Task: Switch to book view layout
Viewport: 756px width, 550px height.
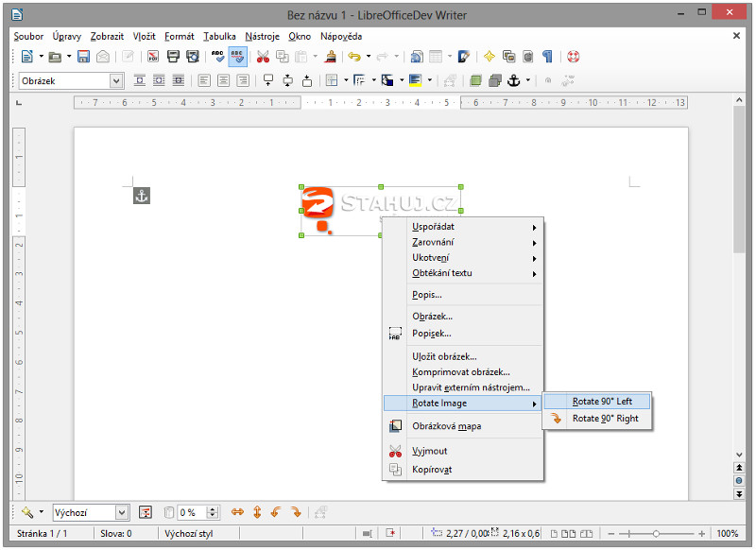Action: point(586,534)
